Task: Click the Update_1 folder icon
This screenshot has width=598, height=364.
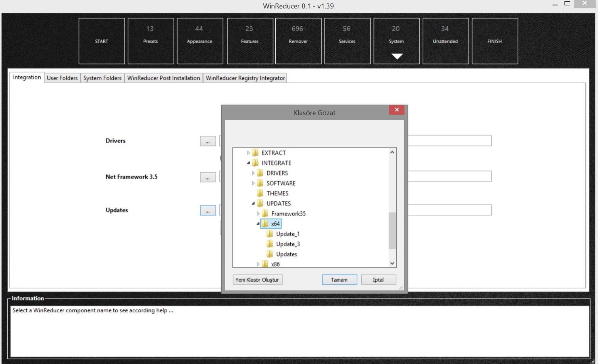Action: pyautogui.click(x=270, y=234)
